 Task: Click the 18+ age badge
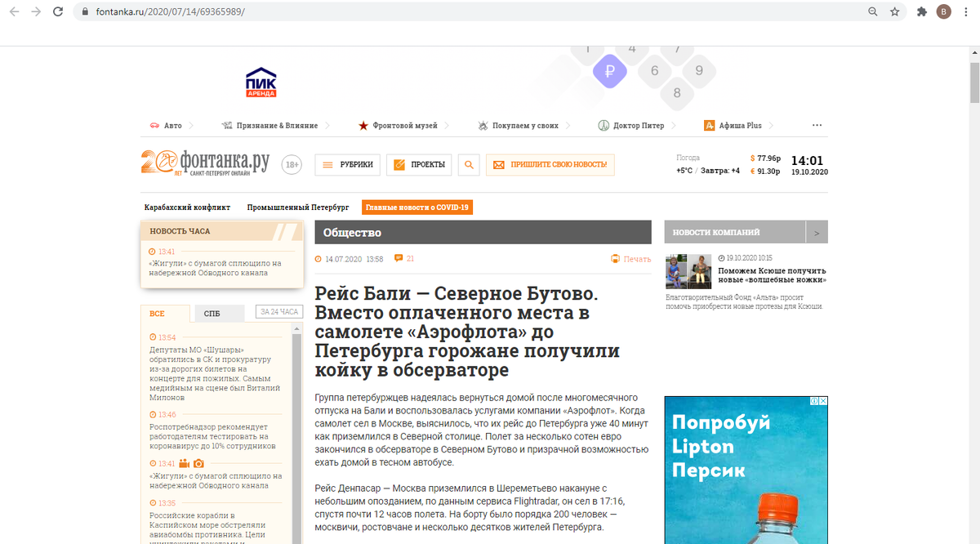coord(292,165)
